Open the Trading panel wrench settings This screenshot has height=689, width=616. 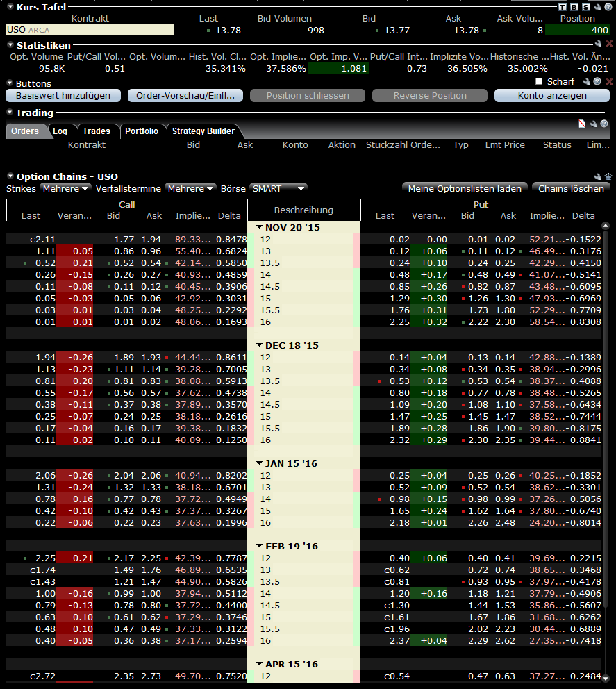593,124
